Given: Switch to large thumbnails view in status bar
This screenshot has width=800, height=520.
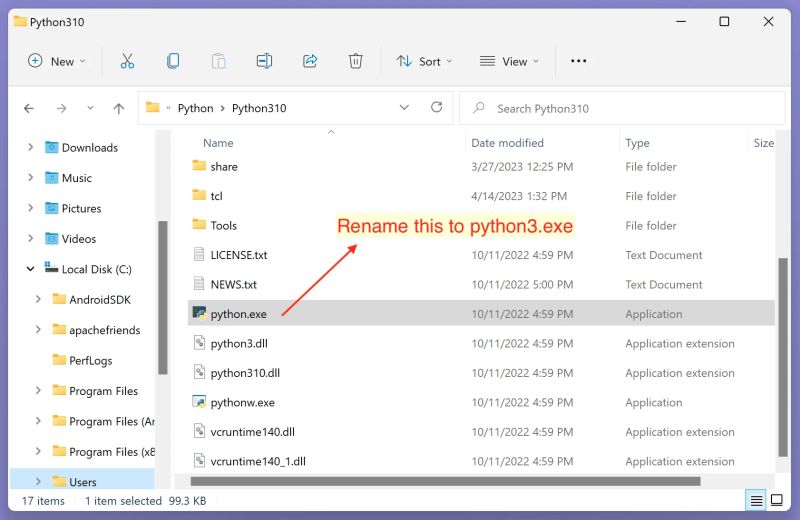Looking at the screenshot, I should coord(777,500).
